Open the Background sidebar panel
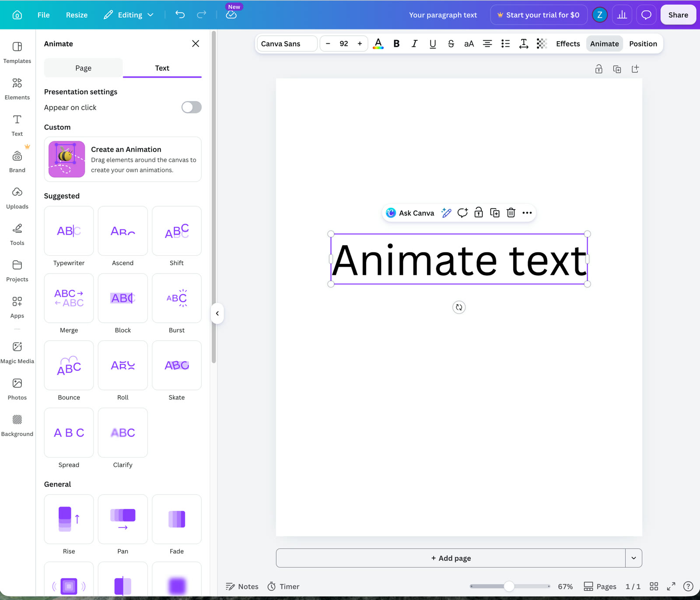Viewport: 700px width, 600px height. tap(17, 425)
